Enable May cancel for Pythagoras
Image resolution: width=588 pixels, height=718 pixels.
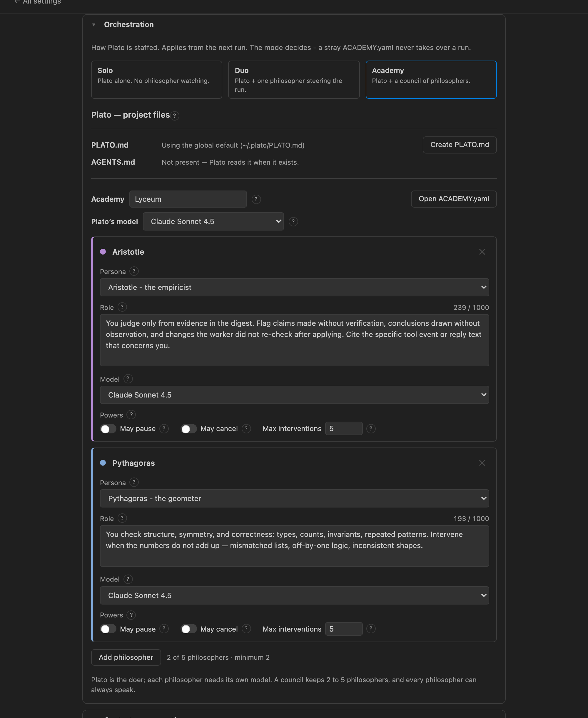point(189,629)
